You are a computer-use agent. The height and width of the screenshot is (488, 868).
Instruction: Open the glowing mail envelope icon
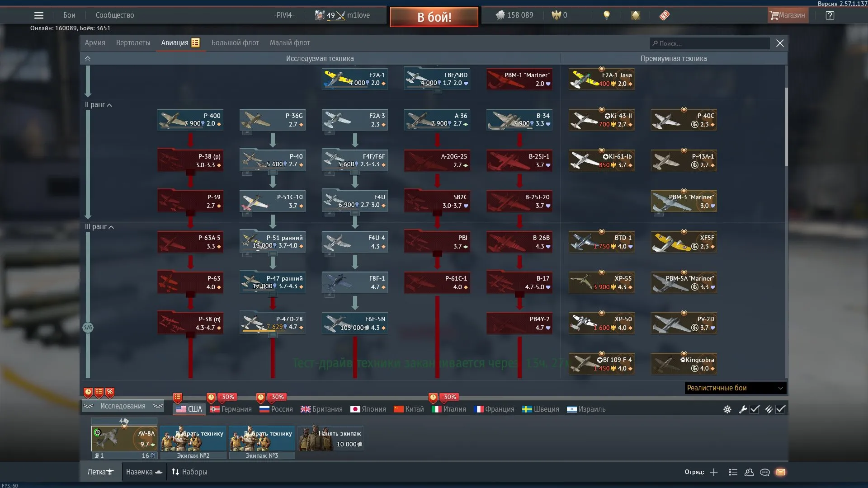click(x=781, y=472)
